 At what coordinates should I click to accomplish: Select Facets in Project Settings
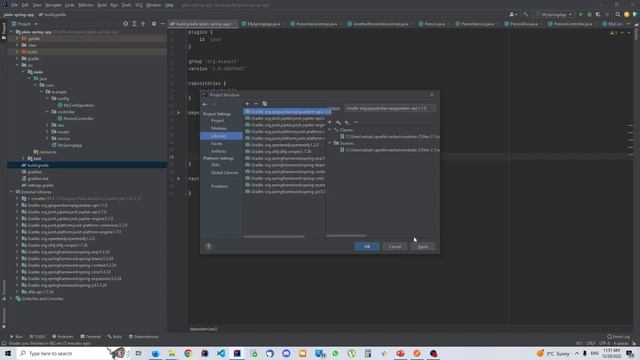pyautogui.click(x=217, y=144)
